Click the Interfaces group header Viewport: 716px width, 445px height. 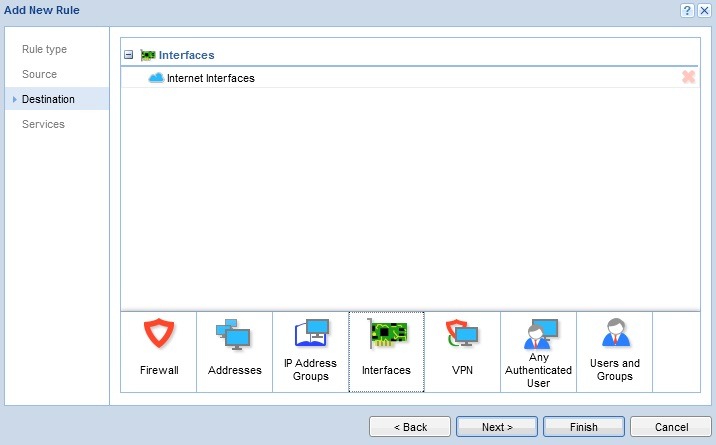coord(186,55)
